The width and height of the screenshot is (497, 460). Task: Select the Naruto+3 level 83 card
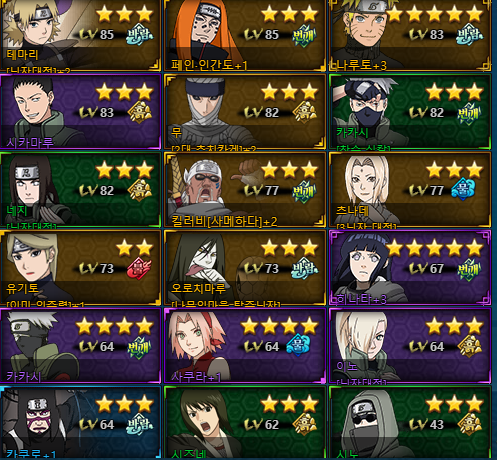(x=410, y=35)
